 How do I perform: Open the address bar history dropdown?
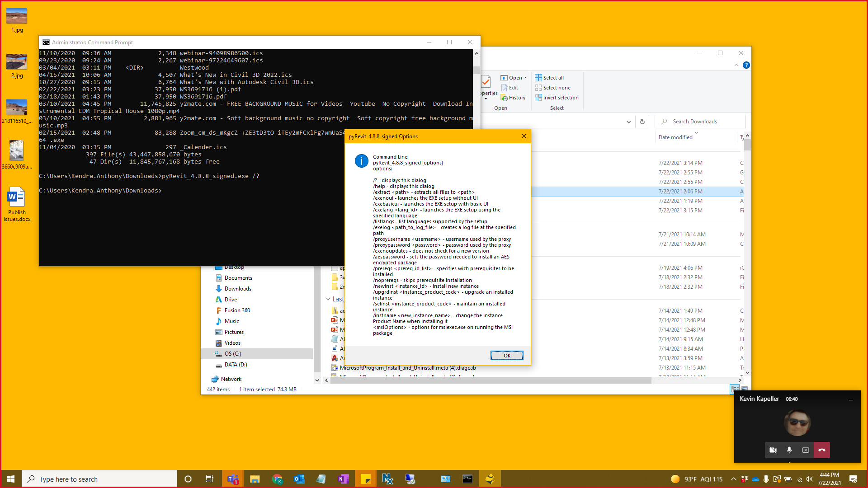(x=628, y=122)
